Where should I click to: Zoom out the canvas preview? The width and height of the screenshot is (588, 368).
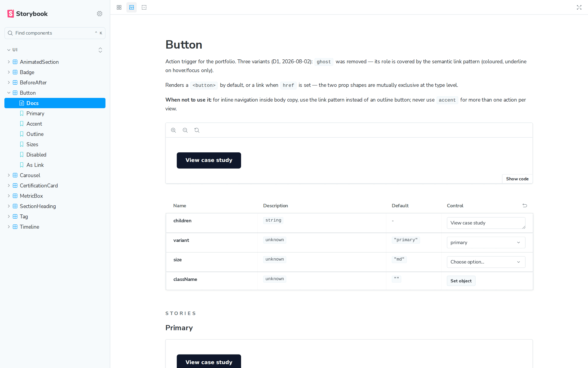click(185, 130)
